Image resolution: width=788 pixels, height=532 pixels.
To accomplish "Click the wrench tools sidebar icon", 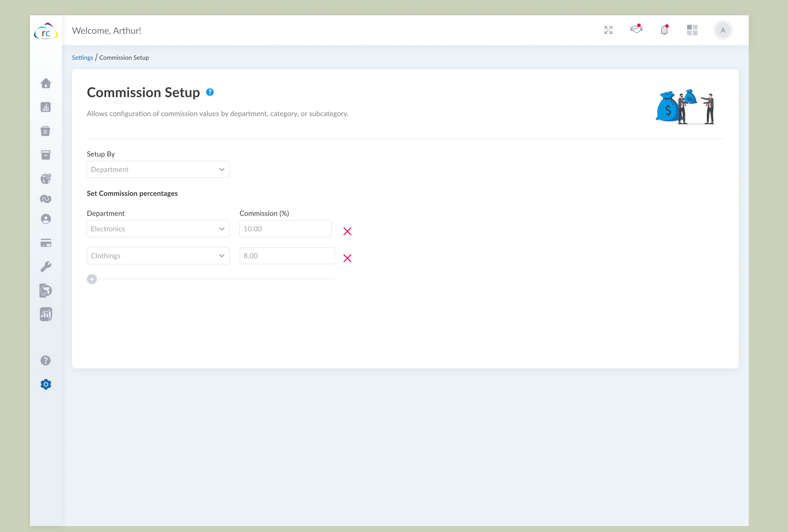I will pyautogui.click(x=46, y=267).
